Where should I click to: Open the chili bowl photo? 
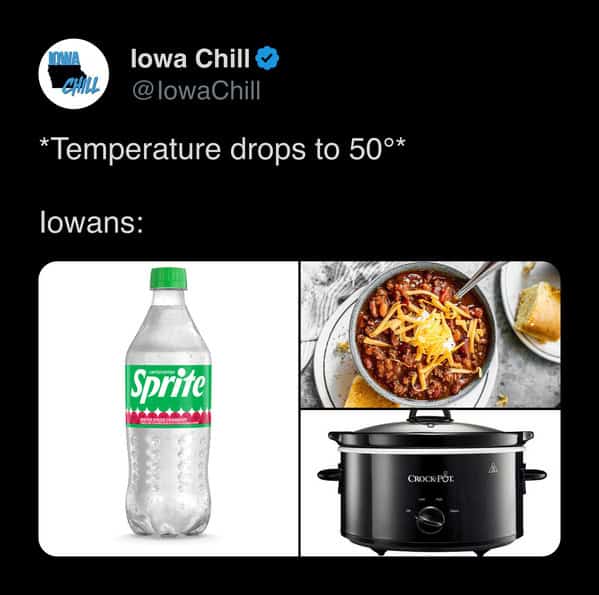click(x=431, y=335)
